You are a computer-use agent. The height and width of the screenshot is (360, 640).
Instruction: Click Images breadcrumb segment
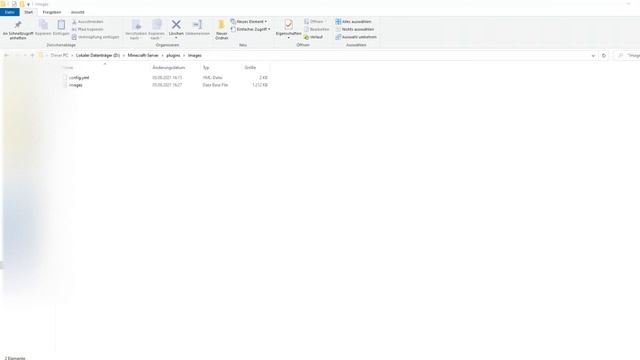195,56
